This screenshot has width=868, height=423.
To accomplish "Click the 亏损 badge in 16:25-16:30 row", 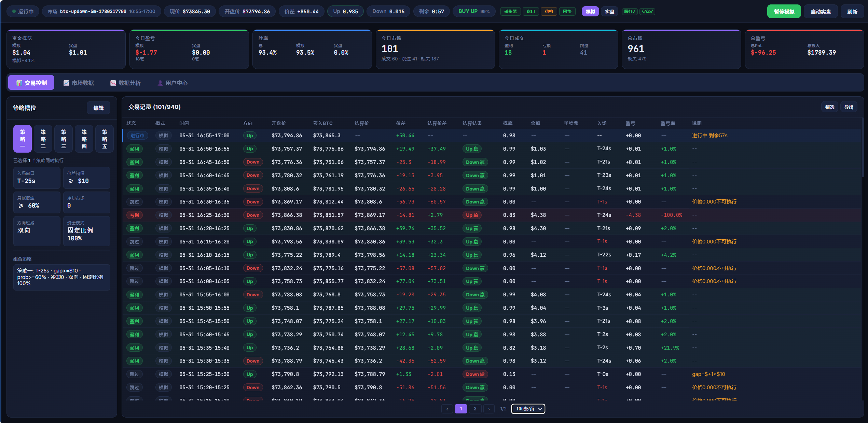I will point(135,215).
